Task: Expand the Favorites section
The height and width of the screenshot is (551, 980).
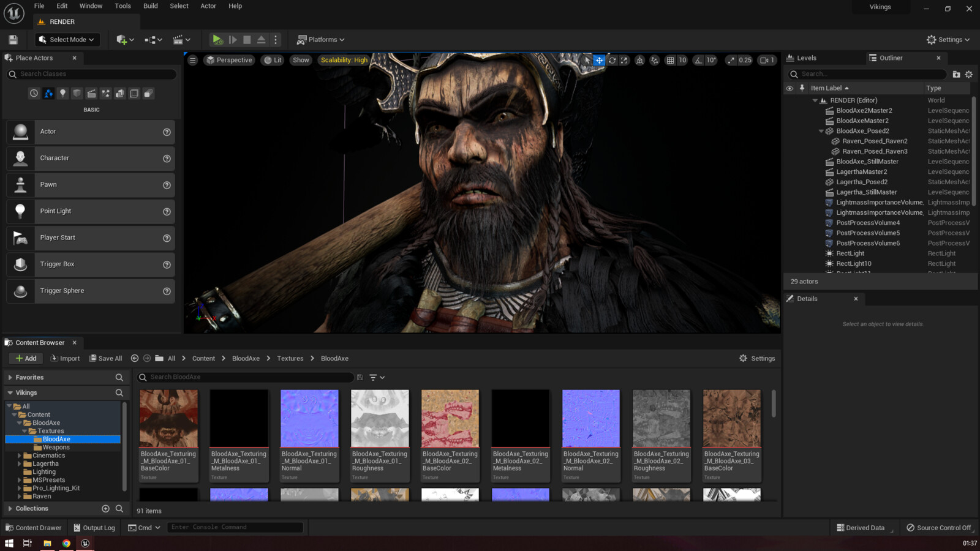Action: click(10, 378)
